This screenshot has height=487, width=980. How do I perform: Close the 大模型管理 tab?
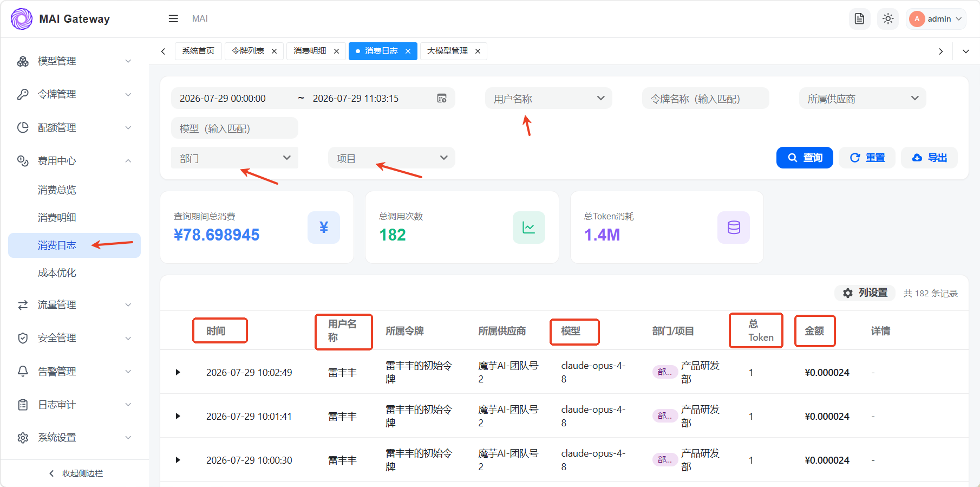pos(478,51)
